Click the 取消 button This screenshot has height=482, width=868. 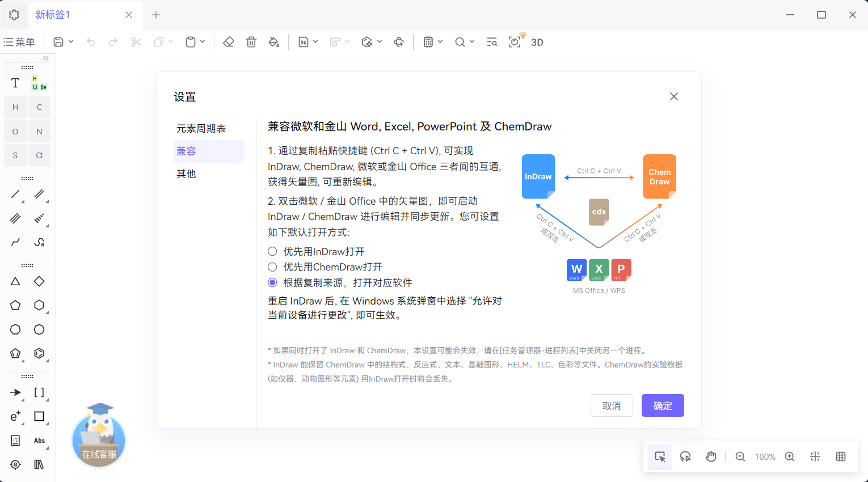pos(612,405)
